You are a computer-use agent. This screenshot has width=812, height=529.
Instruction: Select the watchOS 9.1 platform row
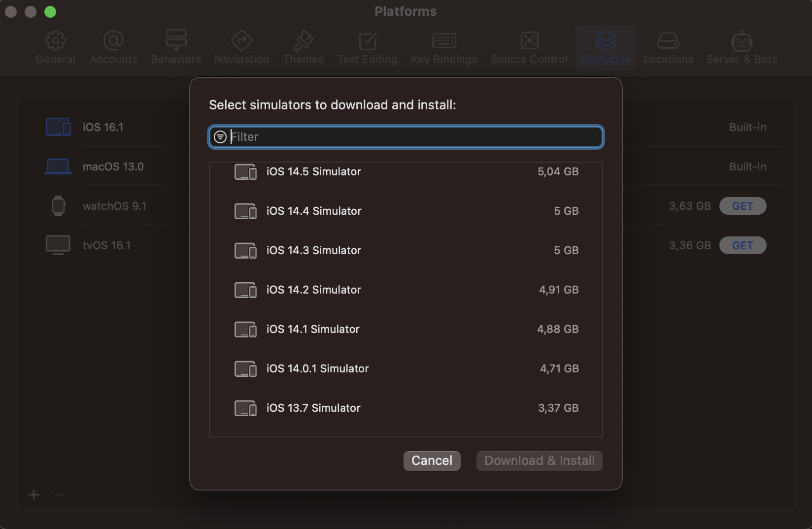(x=406, y=206)
